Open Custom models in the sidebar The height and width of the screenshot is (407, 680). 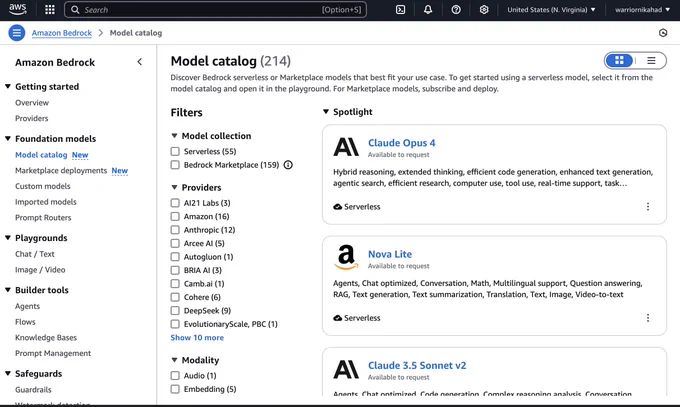click(x=42, y=186)
